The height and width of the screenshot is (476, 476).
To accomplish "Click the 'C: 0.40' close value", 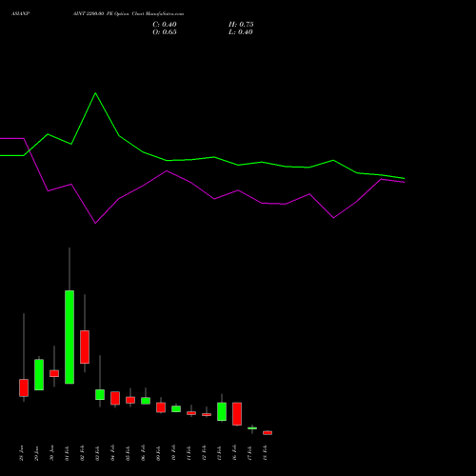I will [165, 25].
